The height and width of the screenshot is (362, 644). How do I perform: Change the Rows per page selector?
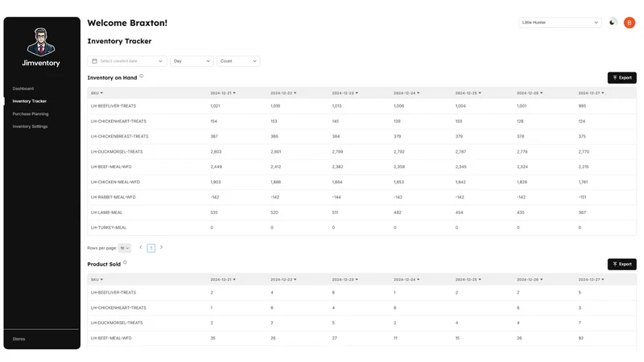(125, 248)
